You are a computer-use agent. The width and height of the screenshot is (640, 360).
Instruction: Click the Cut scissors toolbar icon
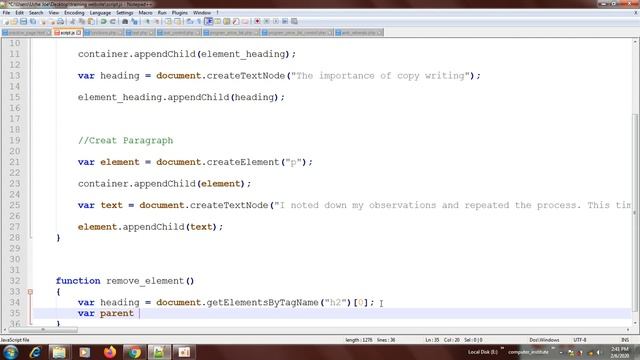[72, 21]
